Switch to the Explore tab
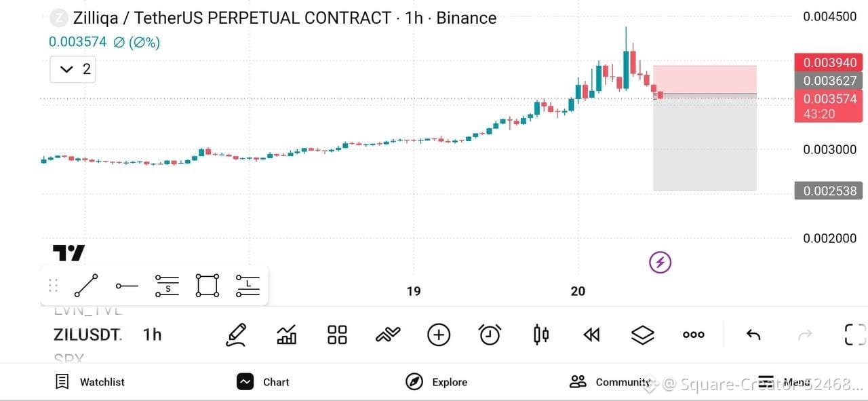This screenshot has width=868, height=401. [x=436, y=382]
